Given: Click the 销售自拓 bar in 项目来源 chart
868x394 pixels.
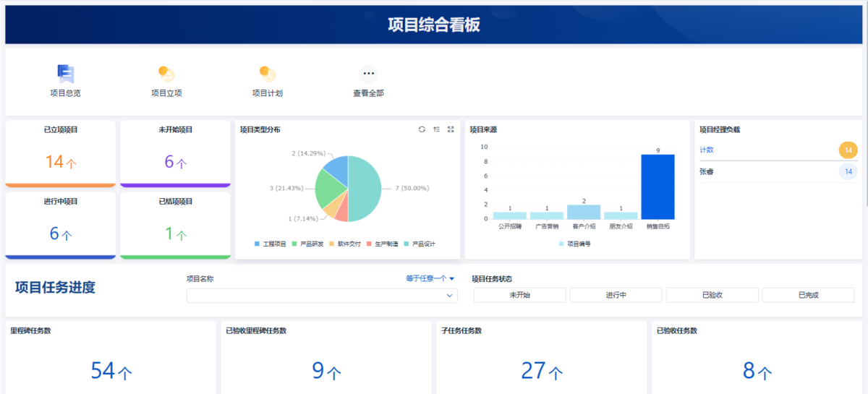Looking at the screenshot, I should tap(658, 187).
